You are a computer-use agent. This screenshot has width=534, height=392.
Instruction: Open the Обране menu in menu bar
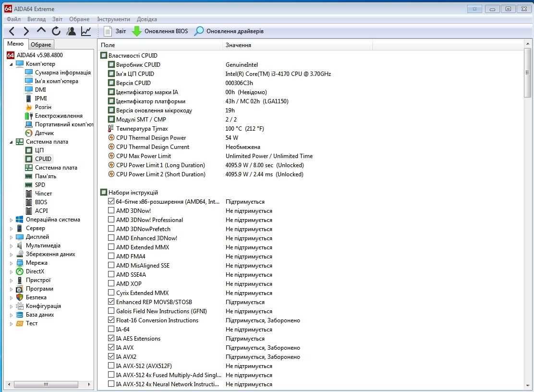[x=79, y=19]
